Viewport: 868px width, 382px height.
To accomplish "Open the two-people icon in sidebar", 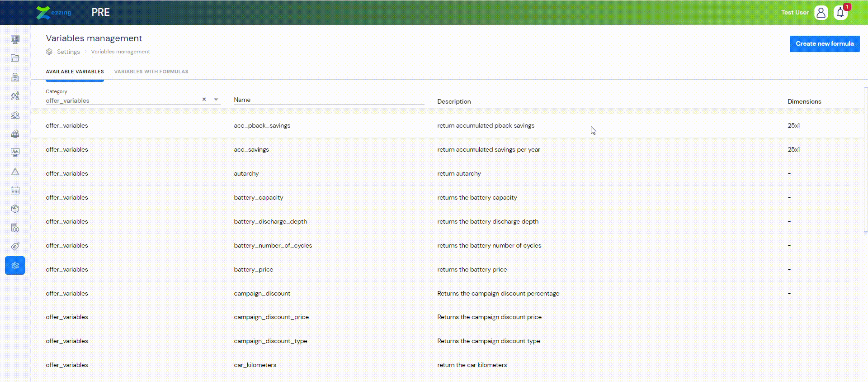I will [15, 115].
